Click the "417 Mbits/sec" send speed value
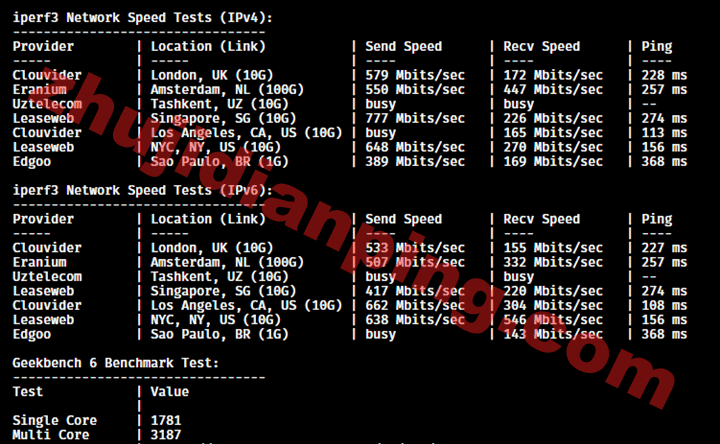Viewport: 720px width, 444px height. (415, 291)
